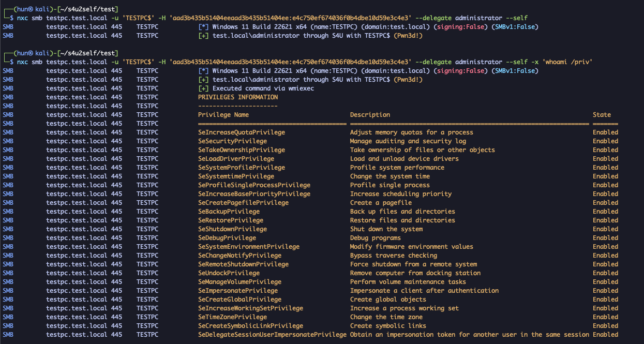This screenshot has height=344, width=644.
Task: Click 'Profile system performance' description
Action: click(x=397, y=168)
